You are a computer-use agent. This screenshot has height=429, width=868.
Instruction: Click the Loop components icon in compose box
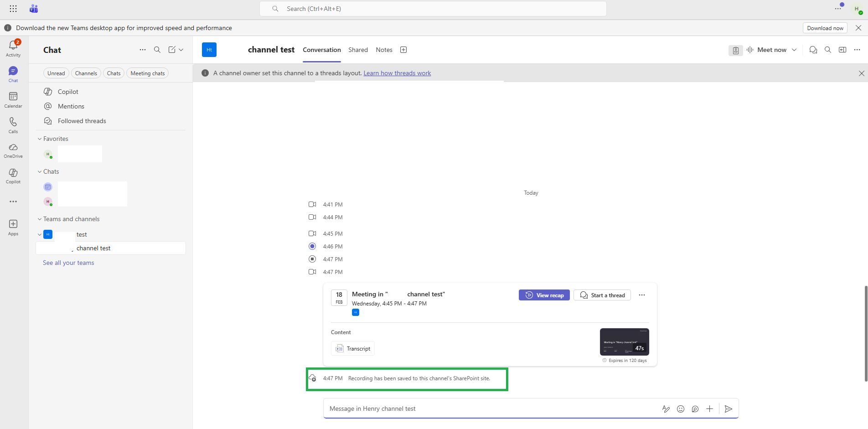[x=695, y=409]
